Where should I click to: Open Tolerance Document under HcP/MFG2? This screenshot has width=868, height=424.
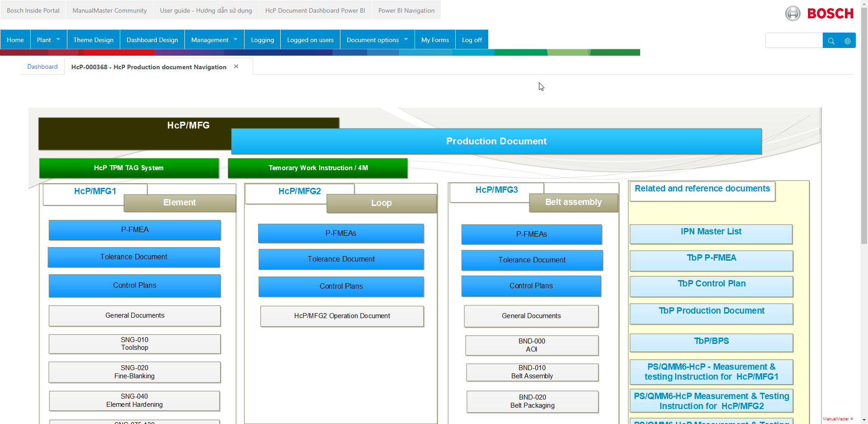pos(341,259)
